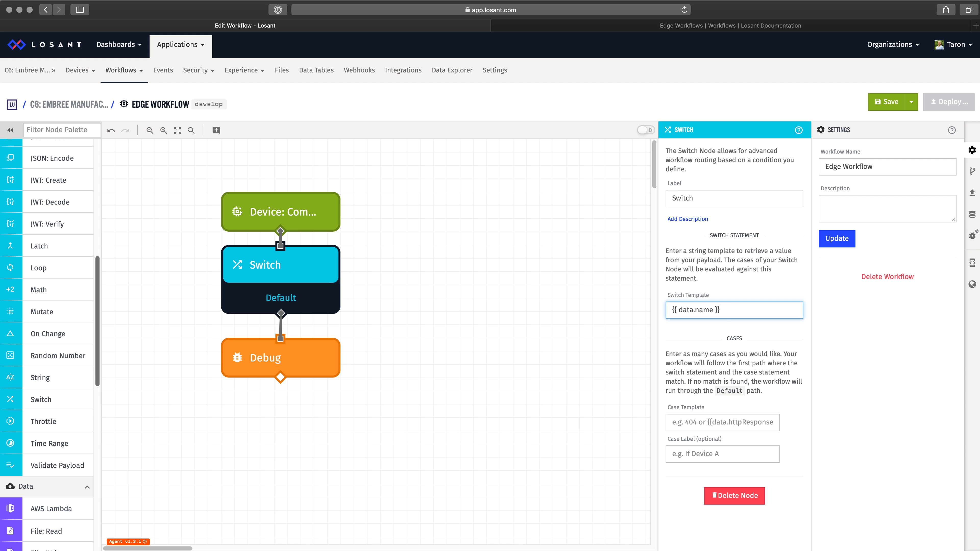Image resolution: width=980 pixels, height=551 pixels.
Task: Open the Storage database tab in right sidebar
Action: click(x=972, y=214)
